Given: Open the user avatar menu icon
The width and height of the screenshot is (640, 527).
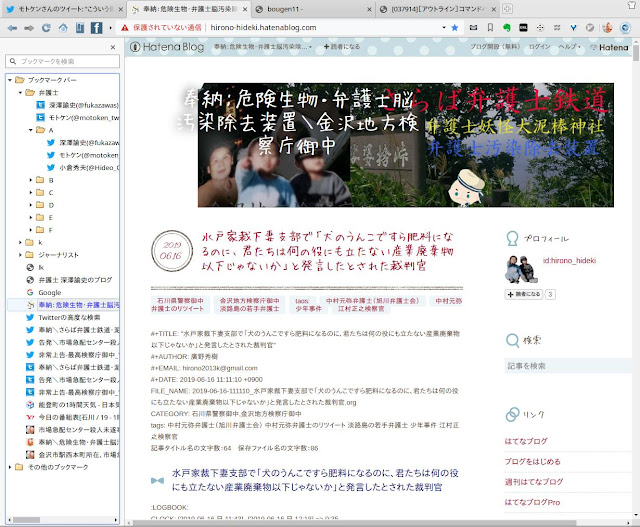Looking at the screenshot, I should (607, 28).
